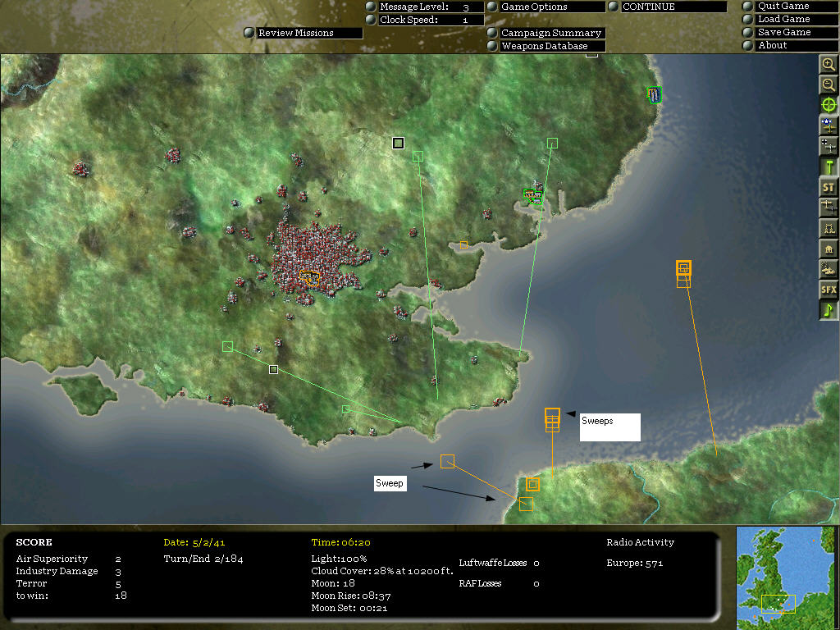Click the 'Light:100%' text
Image resolution: width=840 pixels, height=630 pixels.
pyautogui.click(x=339, y=559)
